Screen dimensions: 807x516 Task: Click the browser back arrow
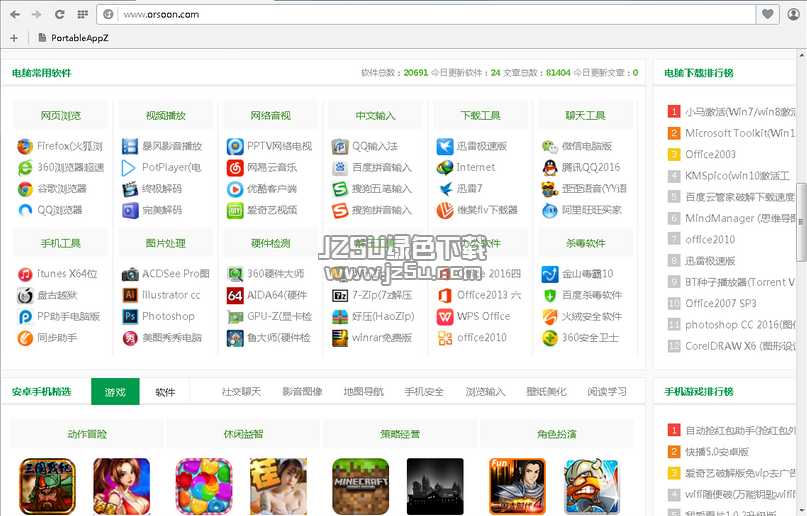tap(15, 14)
